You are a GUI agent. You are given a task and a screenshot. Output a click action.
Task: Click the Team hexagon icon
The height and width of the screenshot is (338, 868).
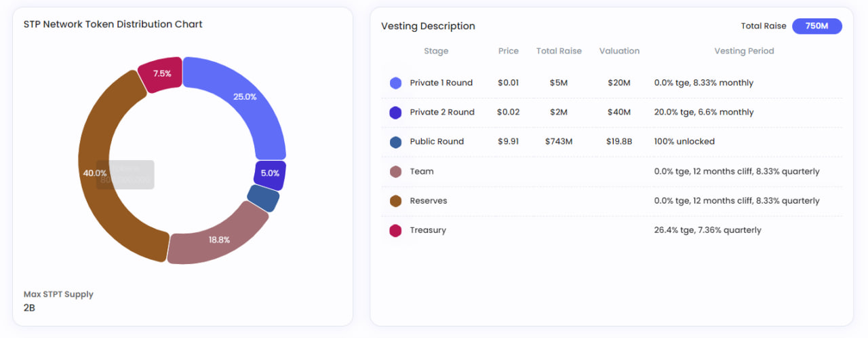396,172
